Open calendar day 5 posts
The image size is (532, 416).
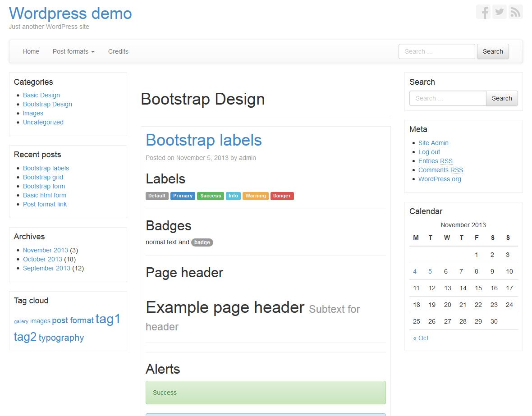[430, 271]
